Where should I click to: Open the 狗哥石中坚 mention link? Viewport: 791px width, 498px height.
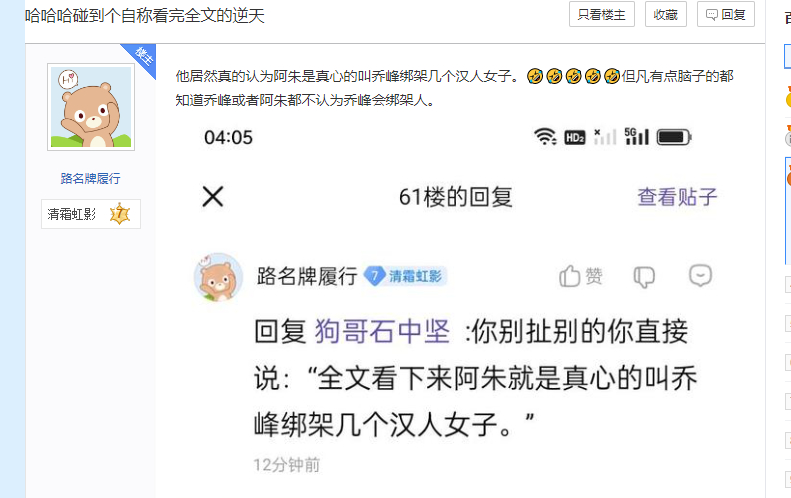382,331
